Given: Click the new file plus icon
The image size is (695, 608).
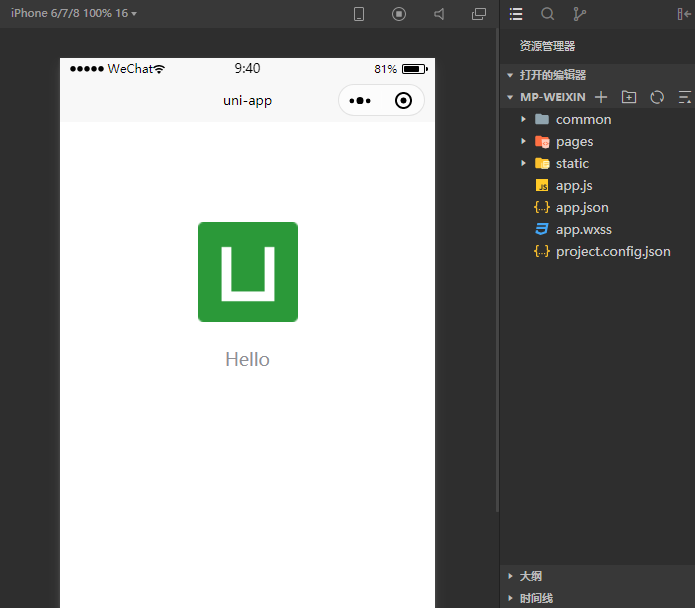Looking at the screenshot, I should 601,97.
